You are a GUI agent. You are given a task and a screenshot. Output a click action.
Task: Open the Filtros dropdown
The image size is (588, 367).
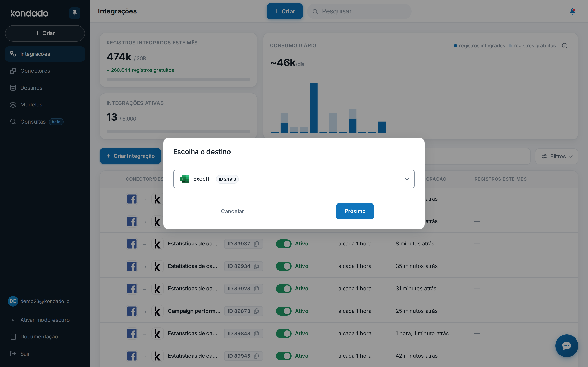pyautogui.click(x=556, y=156)
